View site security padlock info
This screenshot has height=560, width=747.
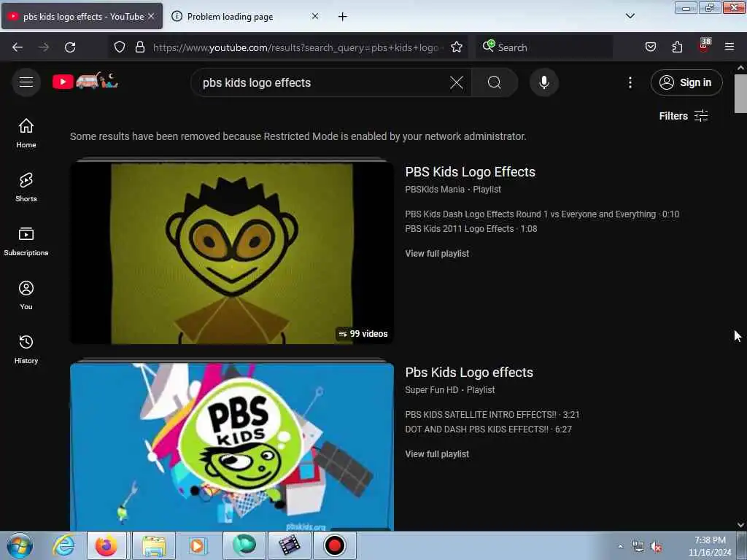click(139, 47)
